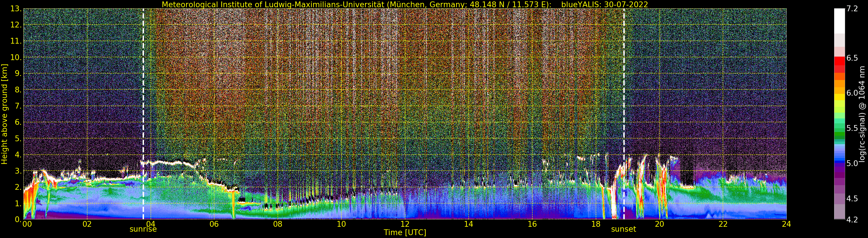868x238 pixels.
Task: Click the sunset label below the time axis
Action: point(624,229)
